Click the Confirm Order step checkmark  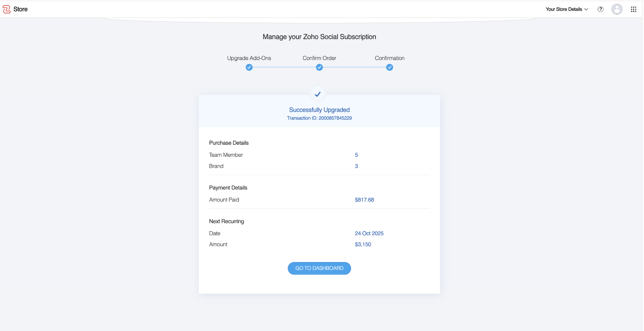pyautogui.click(x=319, y=68)
